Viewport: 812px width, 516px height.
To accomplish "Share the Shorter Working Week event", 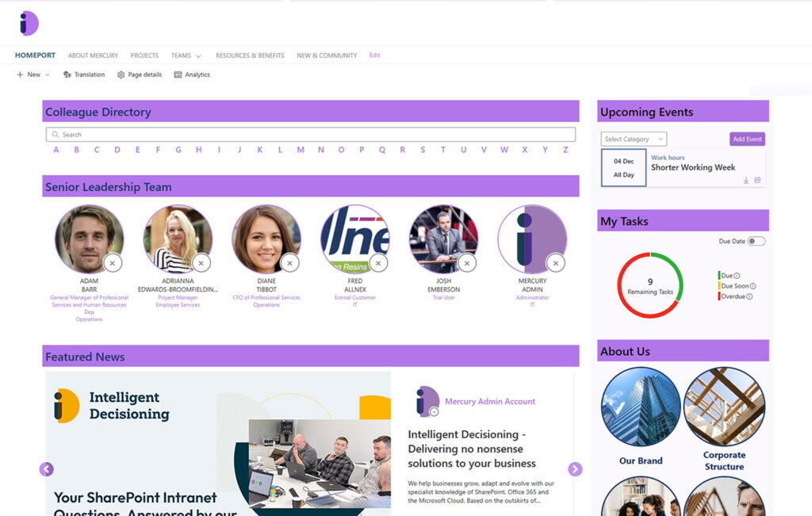I will tap(757, 180).
